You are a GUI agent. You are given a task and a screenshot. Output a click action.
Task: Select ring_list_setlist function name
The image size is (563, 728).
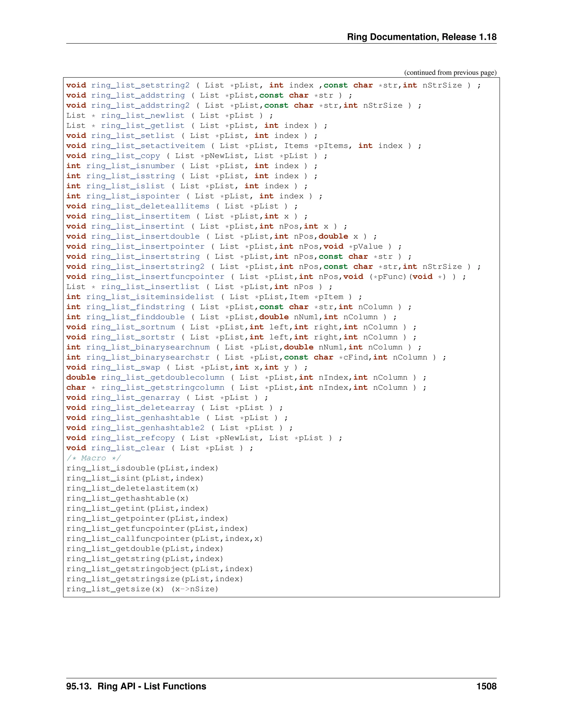click(x=133, y=136)
